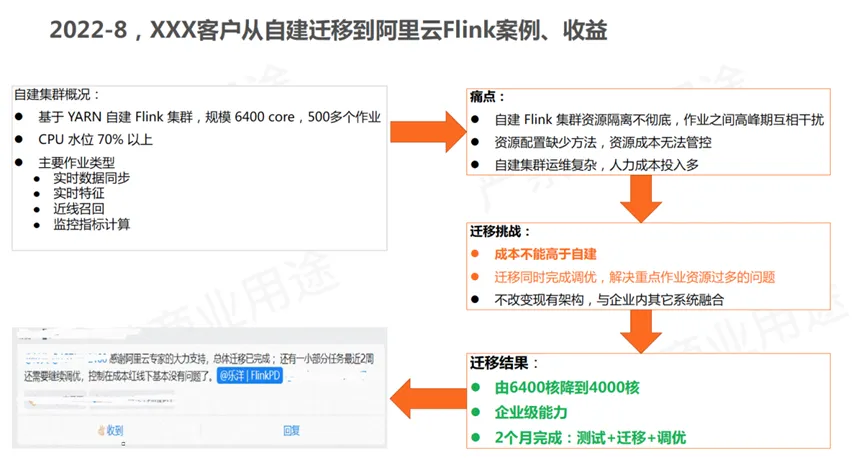Click the 回复 button in the chat message

click(x=291, y=431)
